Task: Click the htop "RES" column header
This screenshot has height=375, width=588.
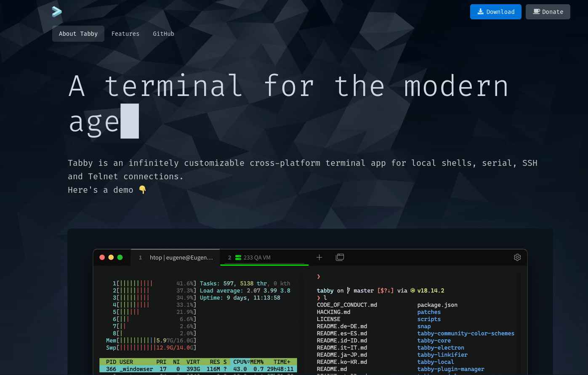Action: [x=215, y=362]
